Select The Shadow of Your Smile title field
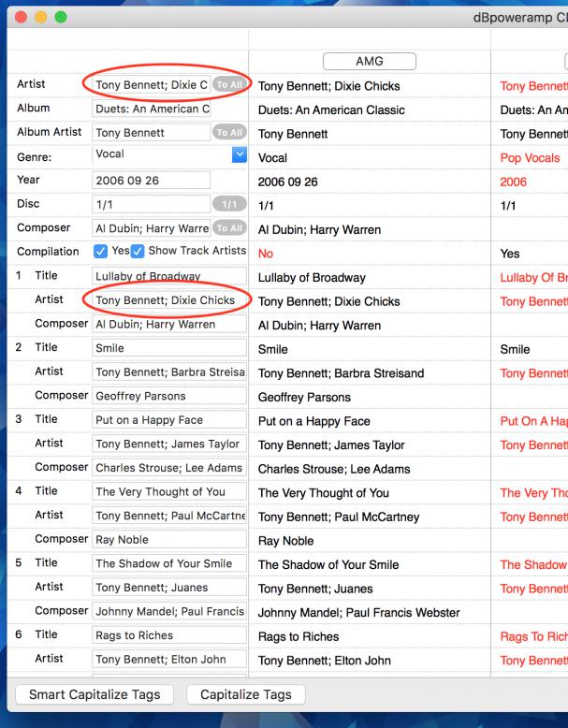Image resolution: width=568 pixels, height=728 pixels. click(168, 563)
